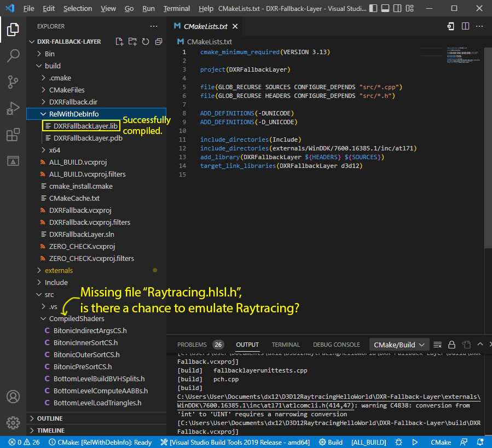Image resolution: width=492 pixels, height=448 pixels.
Task: Switch to the TERMINAL tab
Action: pos(286,345)
